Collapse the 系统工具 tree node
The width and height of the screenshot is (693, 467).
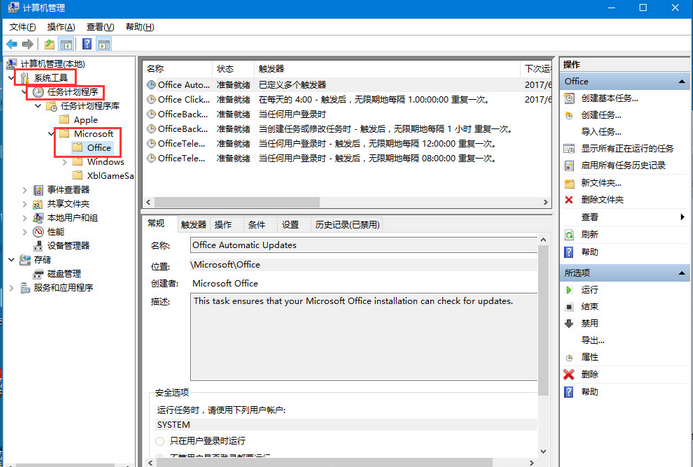point(11,78)
